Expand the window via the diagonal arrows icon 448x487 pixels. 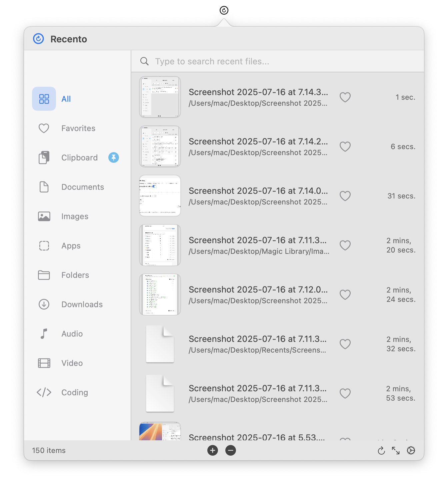pyautogui.click(x=396, y=451)
